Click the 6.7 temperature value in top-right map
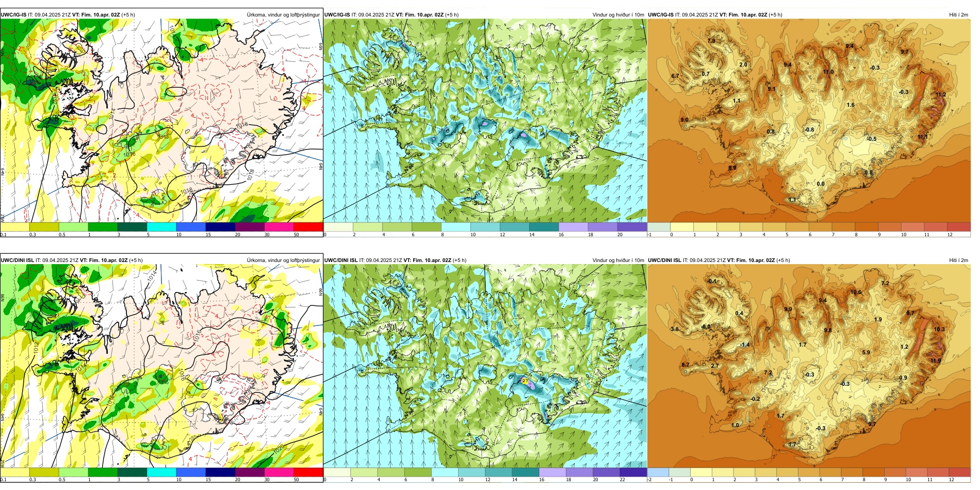Viewport: 980px width, 490px height. coord(675,76)
